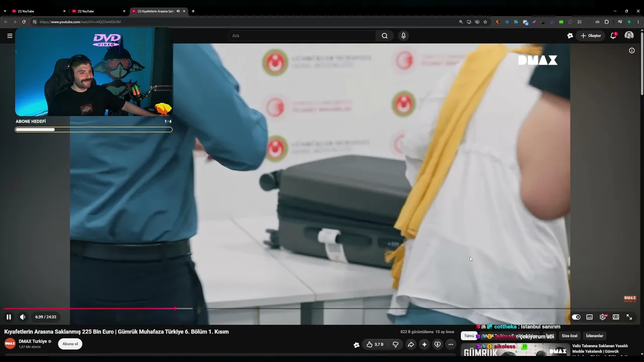Click the Oluştur create button

591,36
